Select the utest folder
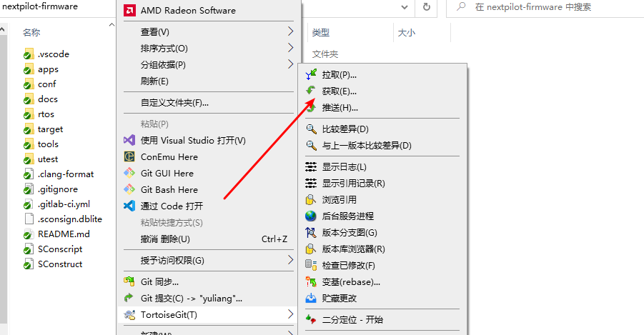The width and height of the screenshot is (644, 335). (41, 159)
